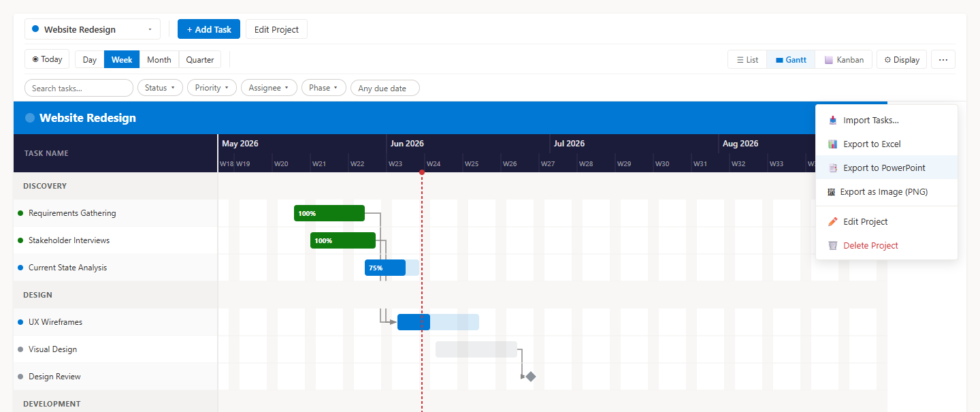Click the Kanban board icon
Screen dimensions: 980x412
(x=828, y=60)
